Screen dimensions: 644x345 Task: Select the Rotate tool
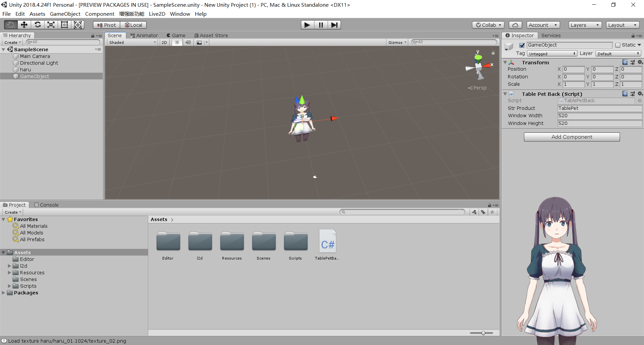pos(38,24)
